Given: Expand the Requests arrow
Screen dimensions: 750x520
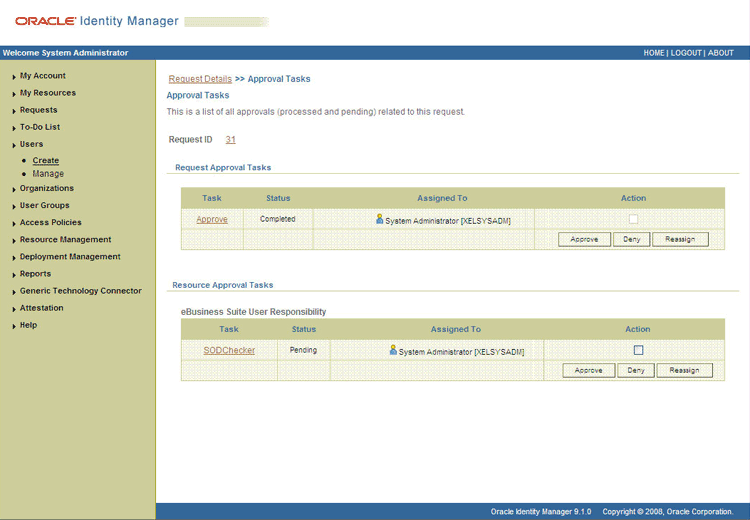Looking at the screenshot, I should tap(14, 111).
